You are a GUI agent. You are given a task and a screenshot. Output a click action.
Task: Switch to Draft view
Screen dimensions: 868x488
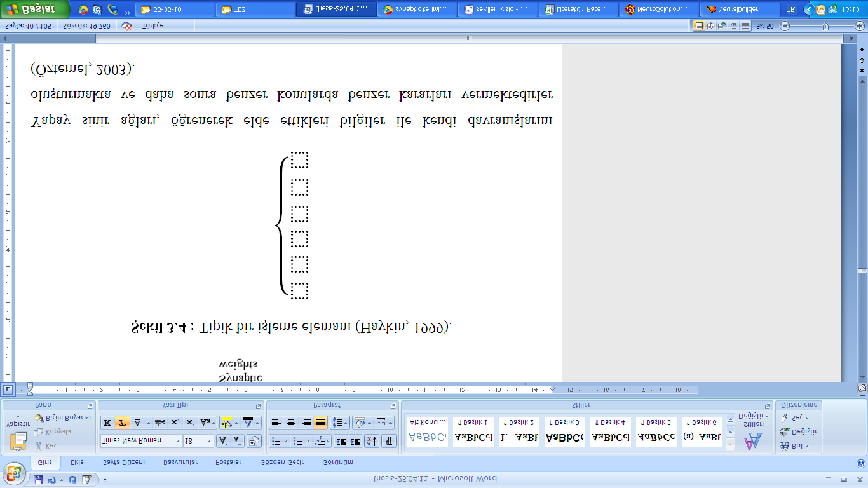745,26
